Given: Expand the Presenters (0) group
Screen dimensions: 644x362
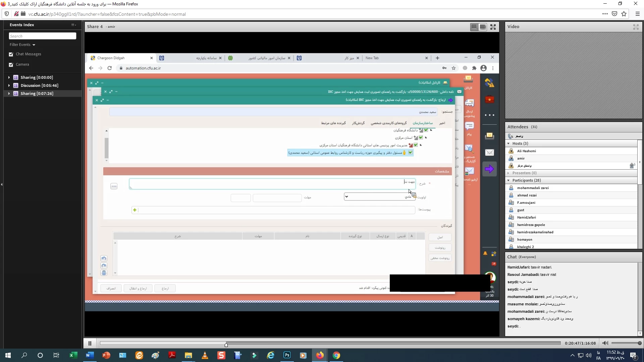Looking at the screenshot, I should [508, 173].
